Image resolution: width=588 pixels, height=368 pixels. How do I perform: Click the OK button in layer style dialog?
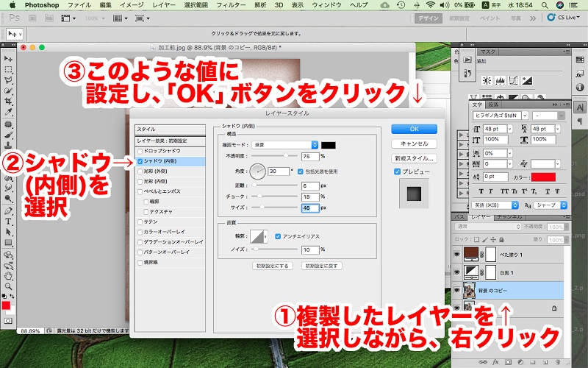(414, 129)
